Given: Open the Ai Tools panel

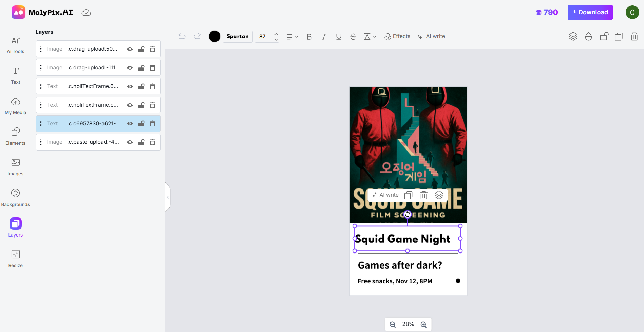Looking at the screenshot, I should [16, 45].
